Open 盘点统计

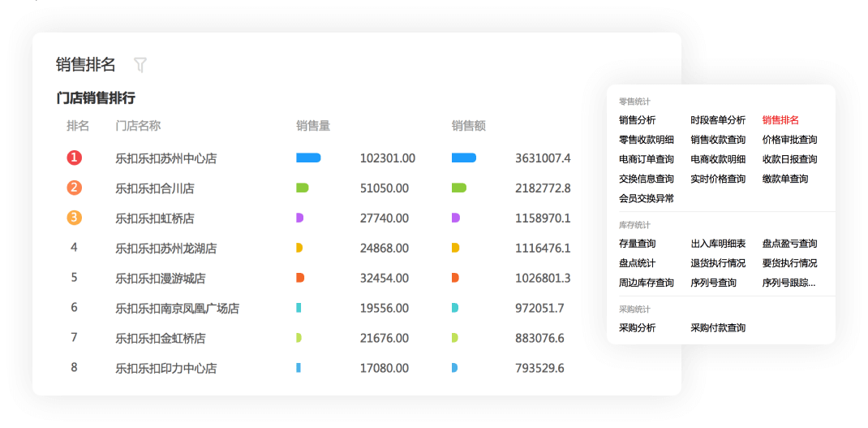point(637,263)
